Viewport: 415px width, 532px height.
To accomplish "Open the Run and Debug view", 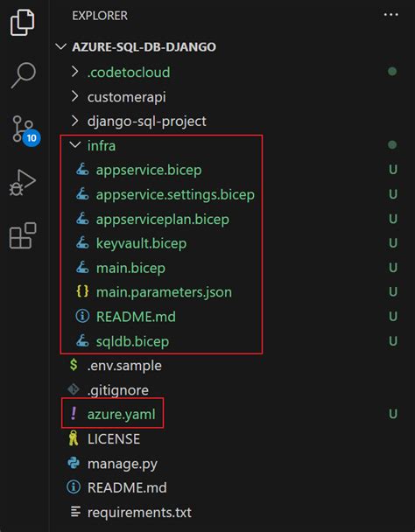I will pyautogui.click(x=23, y=183).
